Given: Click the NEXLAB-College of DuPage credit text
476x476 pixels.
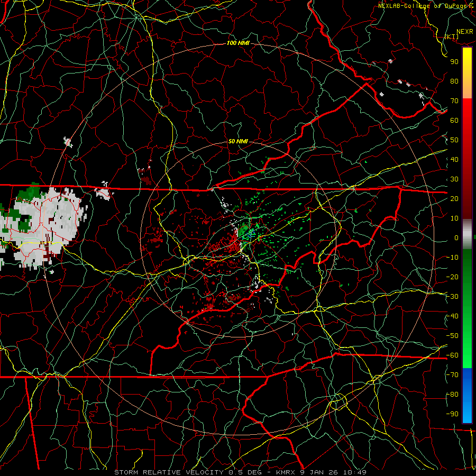Looking at the screenshot, I should click(426, 6).
